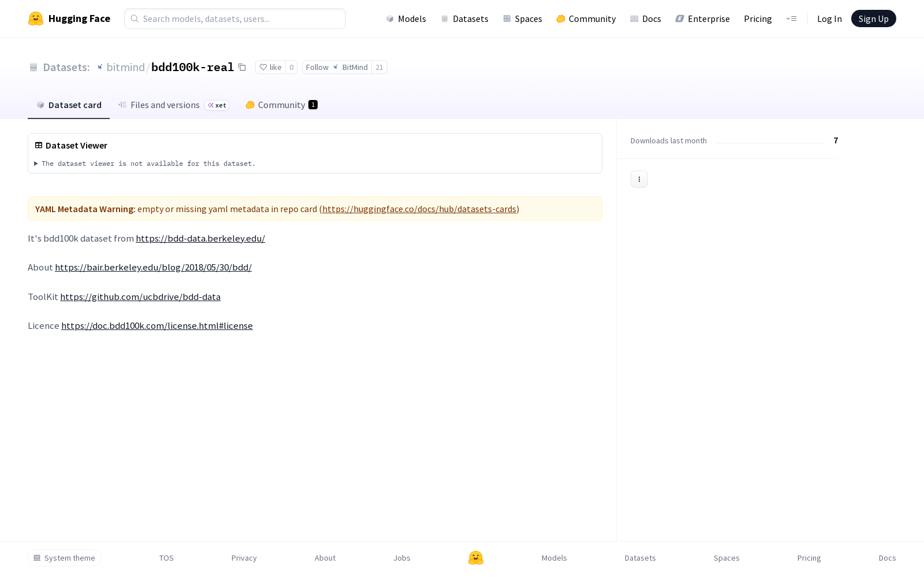The height and width of the screenshot is (578, 924).
Task: Open Community in the top navigation
Action: (x=586, y=18)
